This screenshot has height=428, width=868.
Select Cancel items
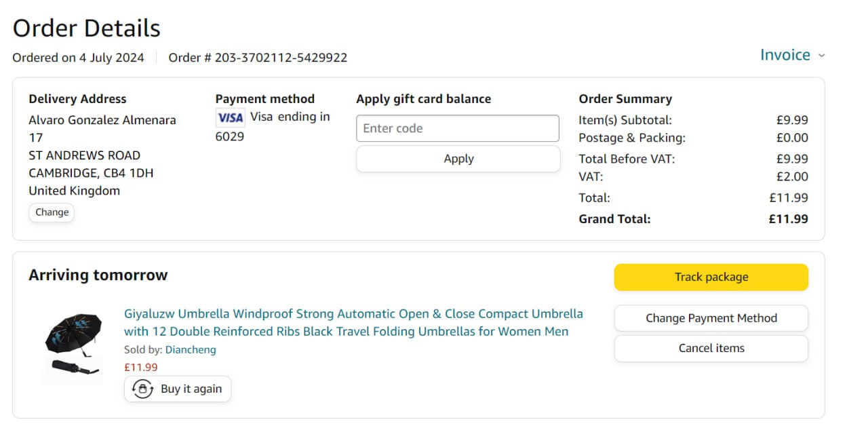tap(711, 348)
